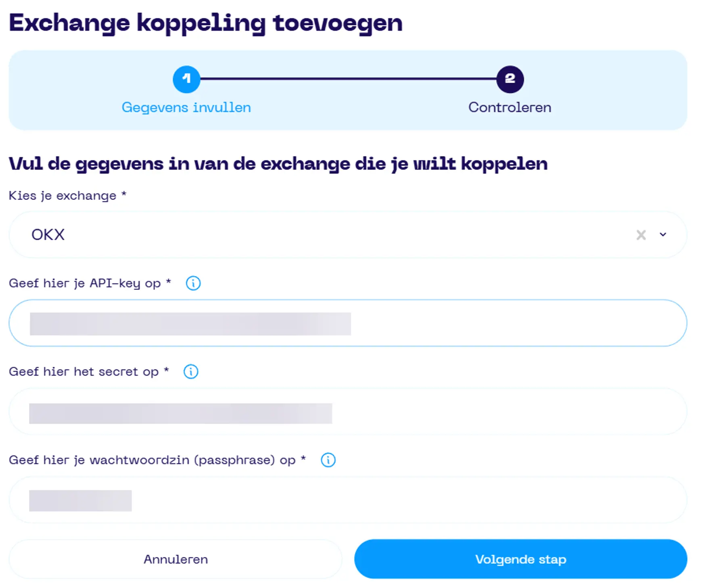Open info tooltip next to API-key label
Image resolution: width=702 pixels, height=588 pixels.
193,284
